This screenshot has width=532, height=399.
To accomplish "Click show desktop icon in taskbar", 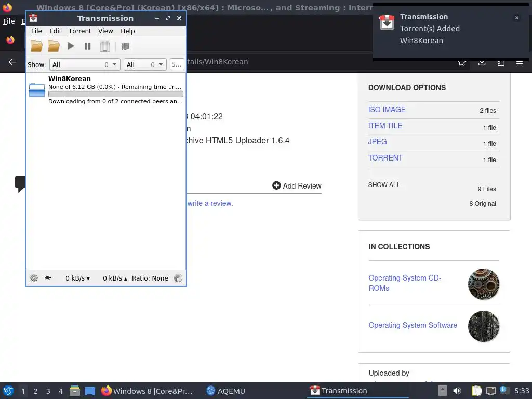I will pos(89,391).
